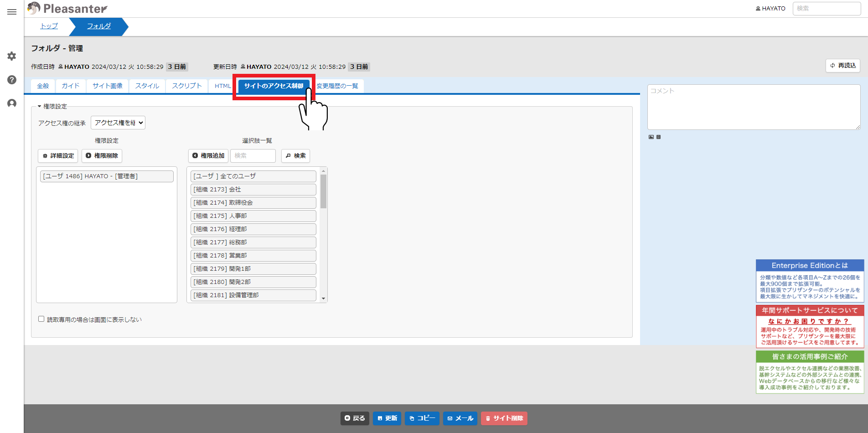Toggle 読取専用の場合は画面に表示しない checkbox
868x433 pixels.
pyautogui.click(x=41, y=319)
